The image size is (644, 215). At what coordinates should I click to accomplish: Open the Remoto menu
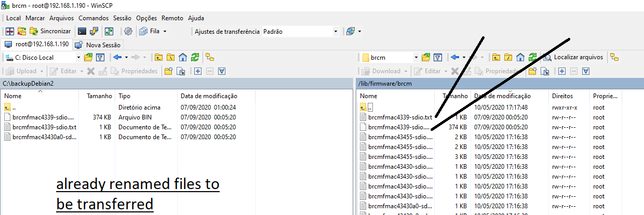(172, 18)
